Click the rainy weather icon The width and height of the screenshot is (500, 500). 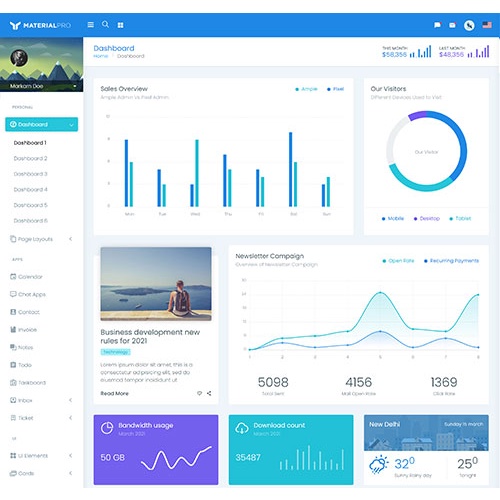point(379,464)
